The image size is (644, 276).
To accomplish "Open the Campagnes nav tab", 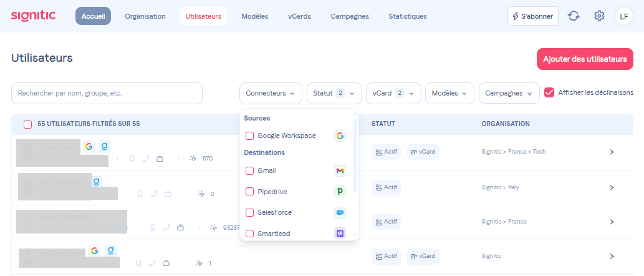I will point(350,16).
